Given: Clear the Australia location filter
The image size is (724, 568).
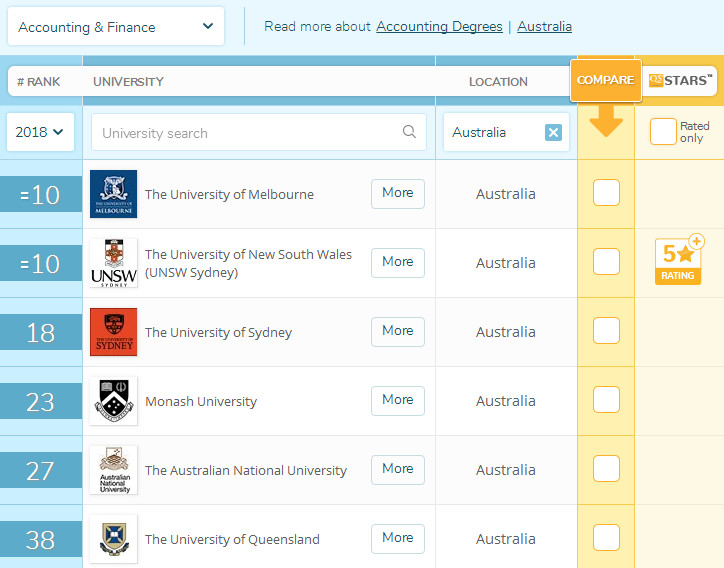Looking at the screenshot, I should [x=553, y=133].
